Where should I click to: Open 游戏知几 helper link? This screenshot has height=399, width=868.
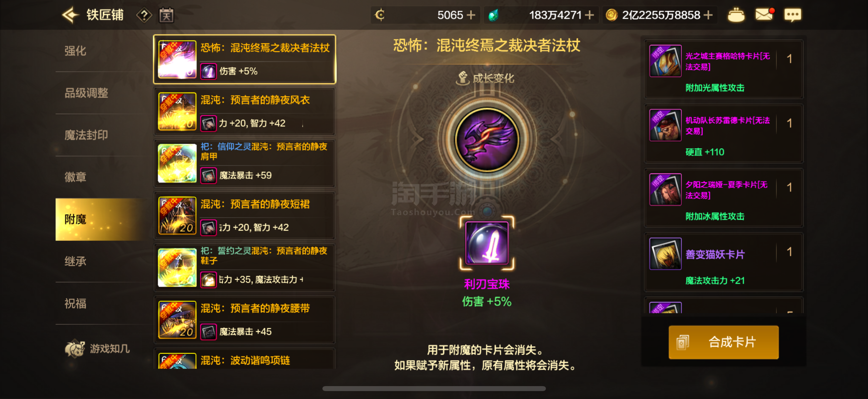[x=97, y=348]
